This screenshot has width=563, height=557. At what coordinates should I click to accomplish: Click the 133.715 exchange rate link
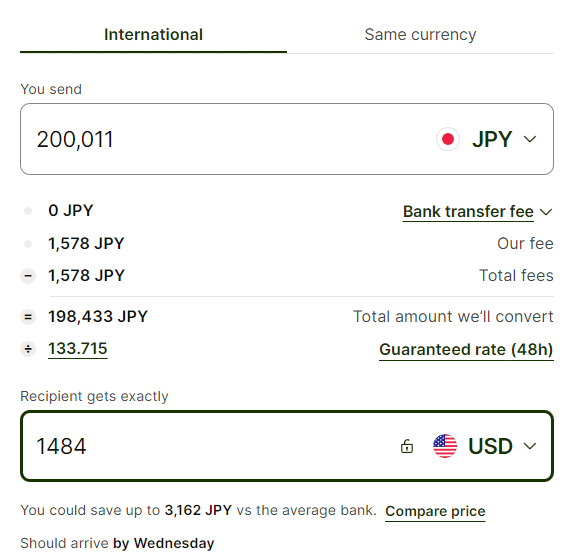(78, 349)
